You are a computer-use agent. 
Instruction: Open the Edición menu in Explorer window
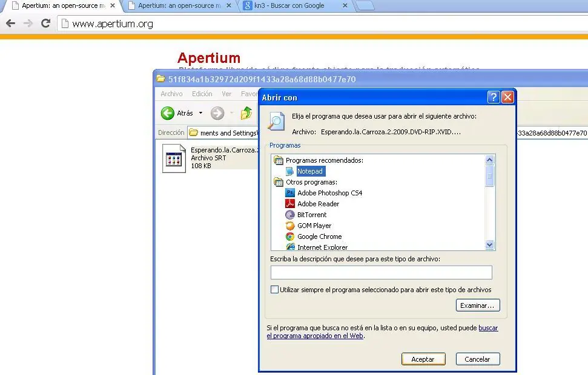tap(202, 94)
